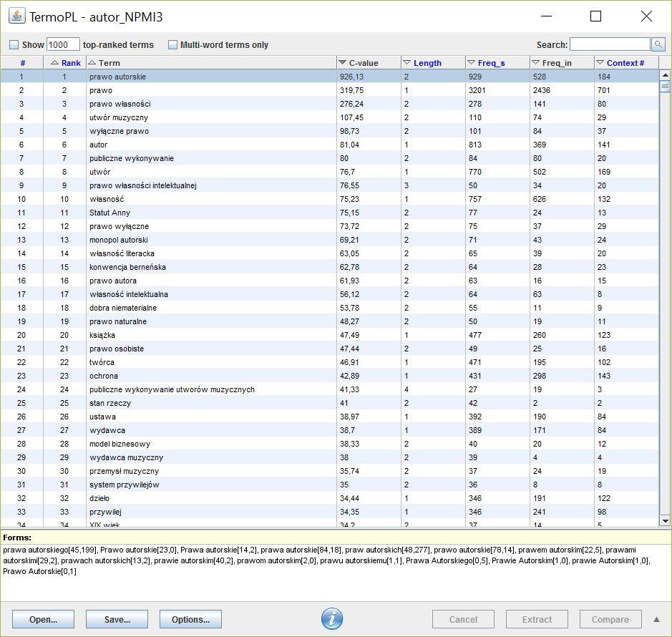The image size is (672, 637).
Task: Select the term 'własność'
Action: (107, 199)
